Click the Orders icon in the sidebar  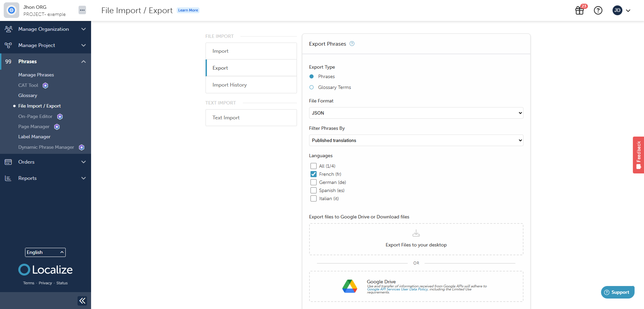pos(8,162)
